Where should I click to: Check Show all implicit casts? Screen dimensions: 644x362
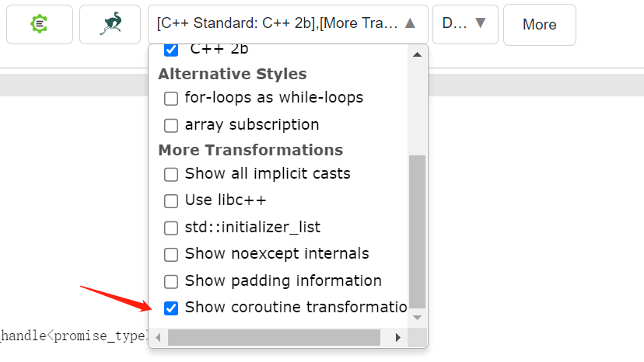171,174
